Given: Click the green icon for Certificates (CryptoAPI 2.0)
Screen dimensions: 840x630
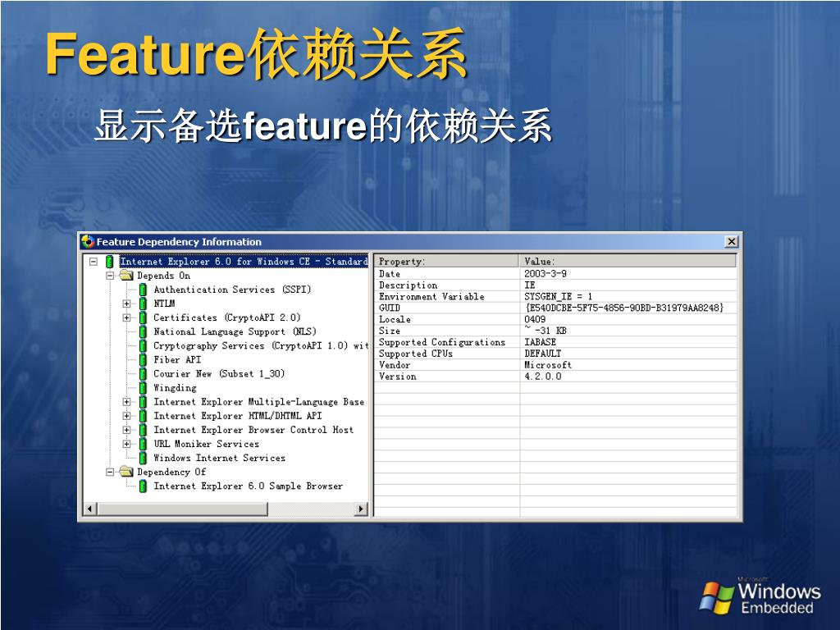Looking at the screenshot, I should pyautogui.click(x=143, y=317).
